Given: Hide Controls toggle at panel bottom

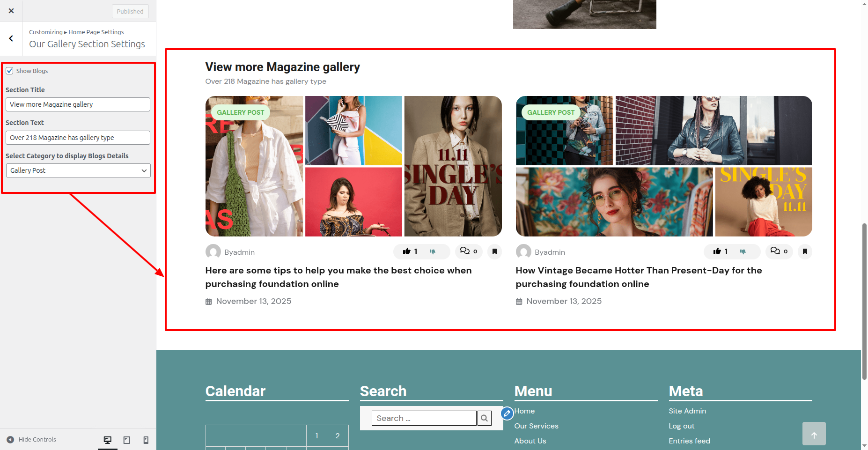Looking at the screenshot, I should click(x=31, y=440).
